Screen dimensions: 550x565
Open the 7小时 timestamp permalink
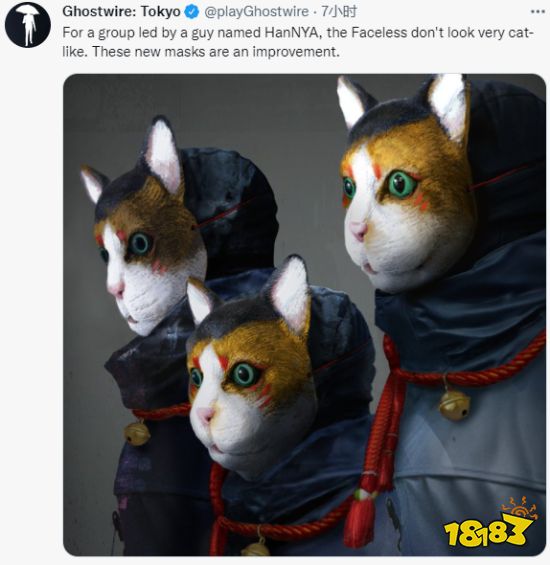click(338, 12)
